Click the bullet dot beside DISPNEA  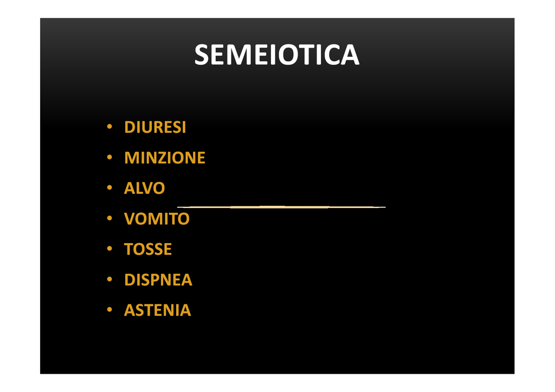(109, 279)
